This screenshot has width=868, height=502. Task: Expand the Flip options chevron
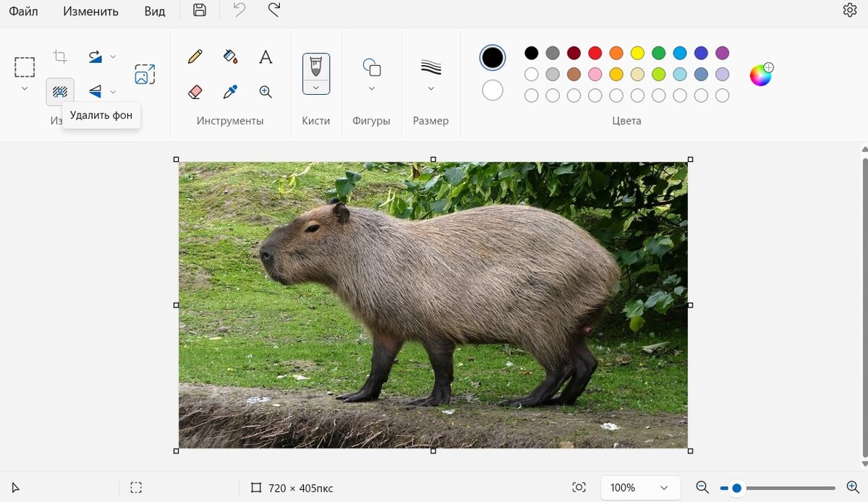click(114, 92)
